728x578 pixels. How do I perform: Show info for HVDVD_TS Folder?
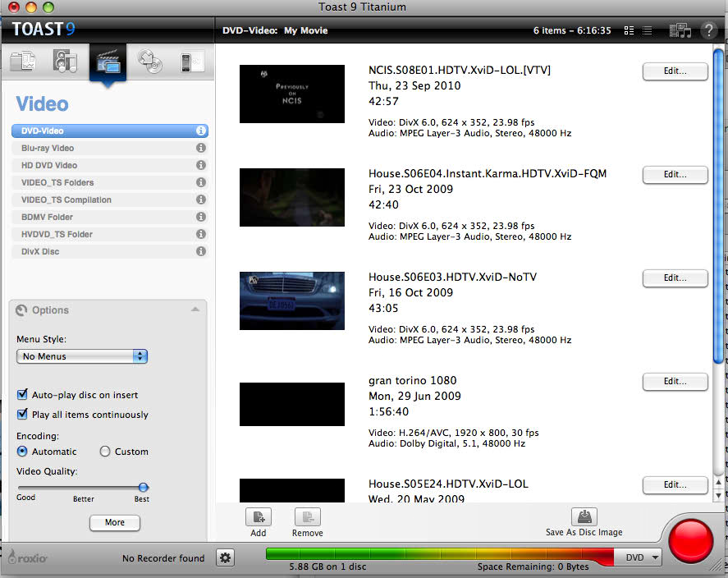pos(200,234)
